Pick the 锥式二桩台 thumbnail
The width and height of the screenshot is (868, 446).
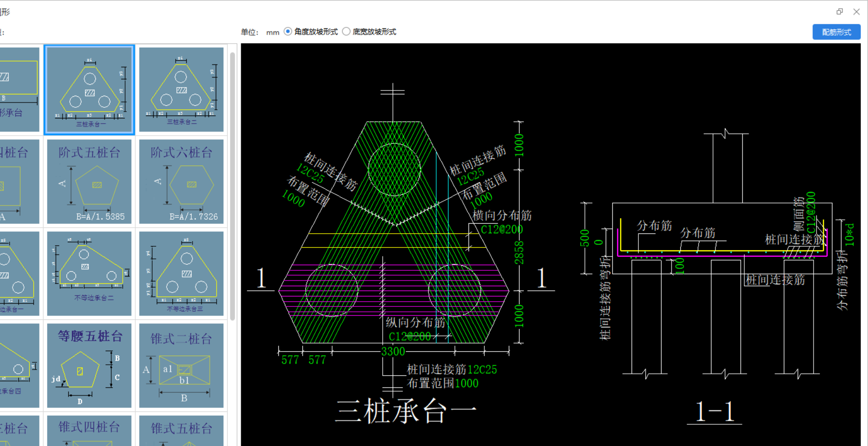click(x=181, y=365)
